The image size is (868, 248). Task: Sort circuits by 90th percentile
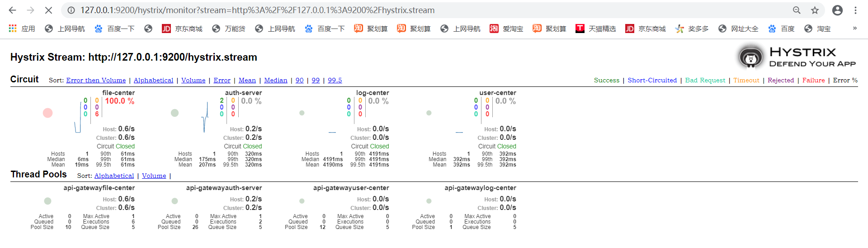[x=300, y=80]
